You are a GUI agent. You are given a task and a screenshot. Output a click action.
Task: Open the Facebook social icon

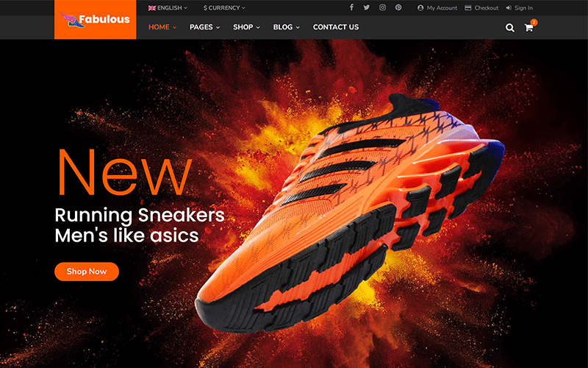tap(351, 7)
